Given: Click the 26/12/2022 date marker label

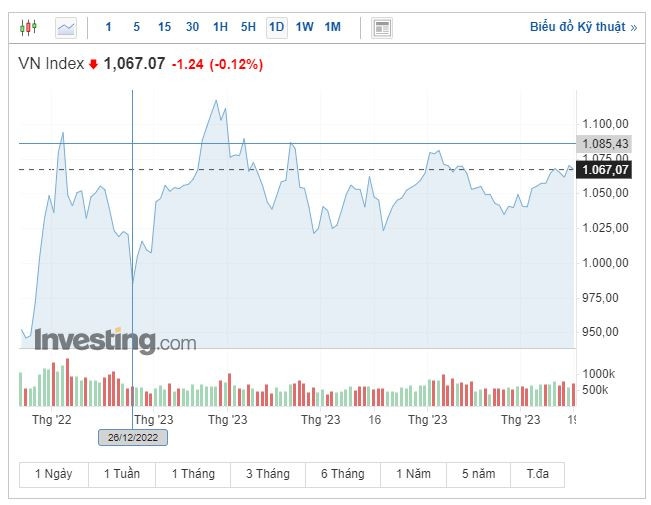Looking at the screenshot, I should 133,437.
